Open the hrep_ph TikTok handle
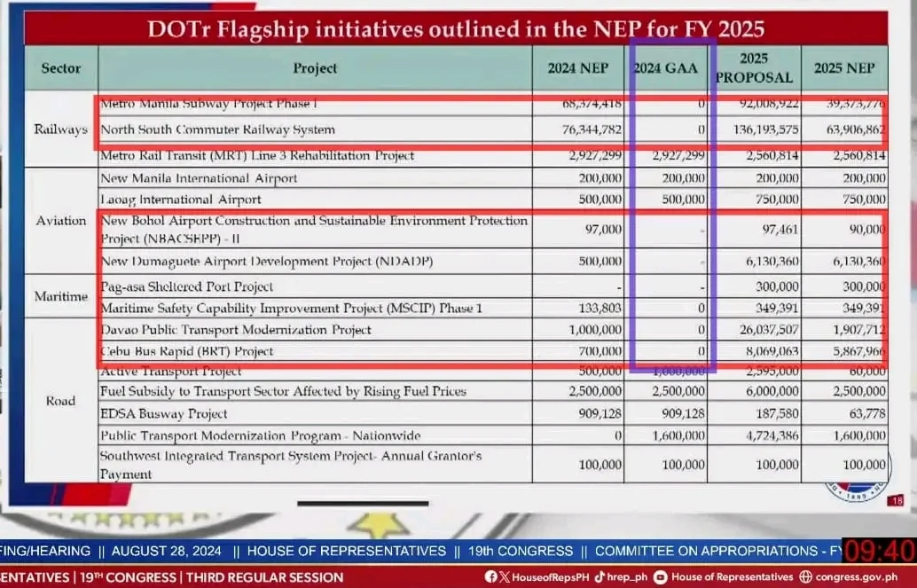 tap(627, 577)
